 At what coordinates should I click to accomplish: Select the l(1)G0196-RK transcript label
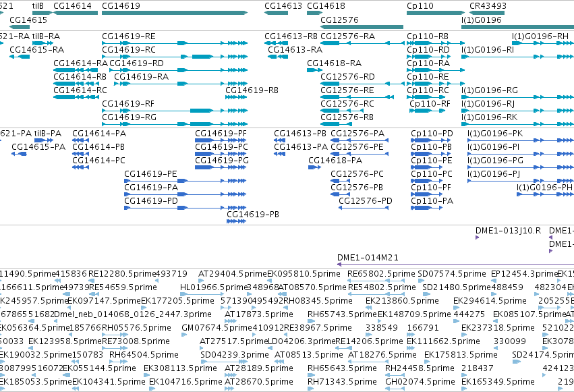[490, 117]
